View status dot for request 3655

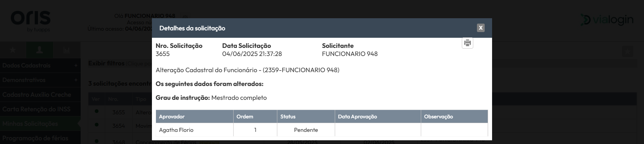point(96,111)
